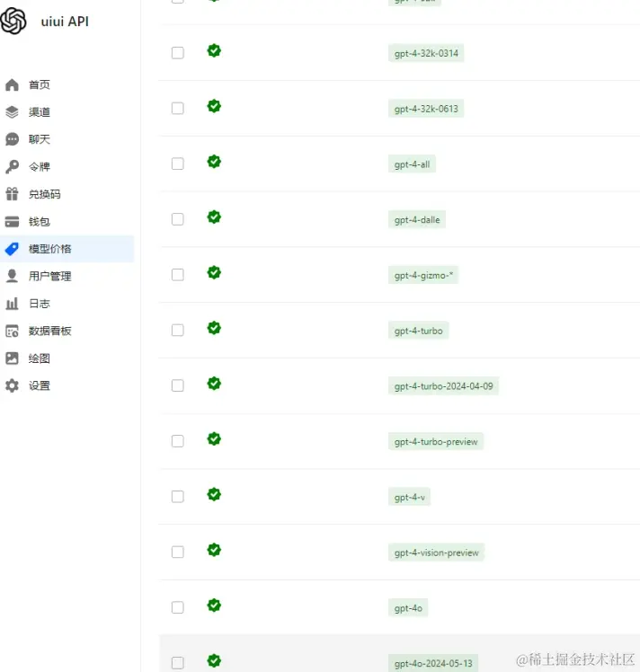This screenshot has height=672, width=640.
Task: Click the gpt-4-dalle model tag
Action: (x=417, y=219)
